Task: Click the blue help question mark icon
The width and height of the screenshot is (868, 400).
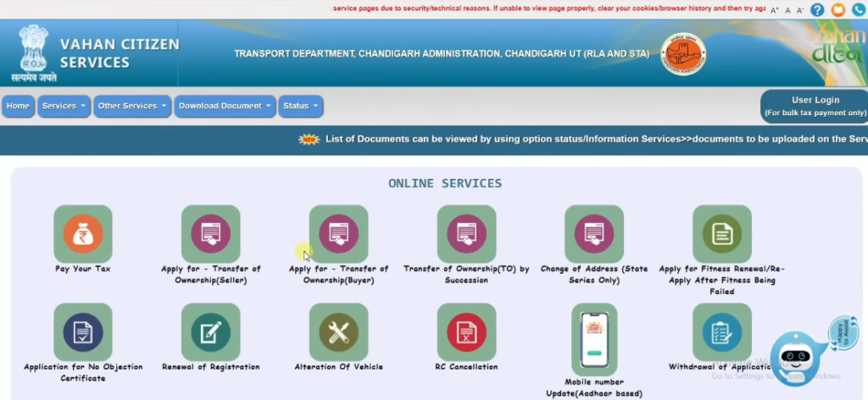Action: [817, 10]
